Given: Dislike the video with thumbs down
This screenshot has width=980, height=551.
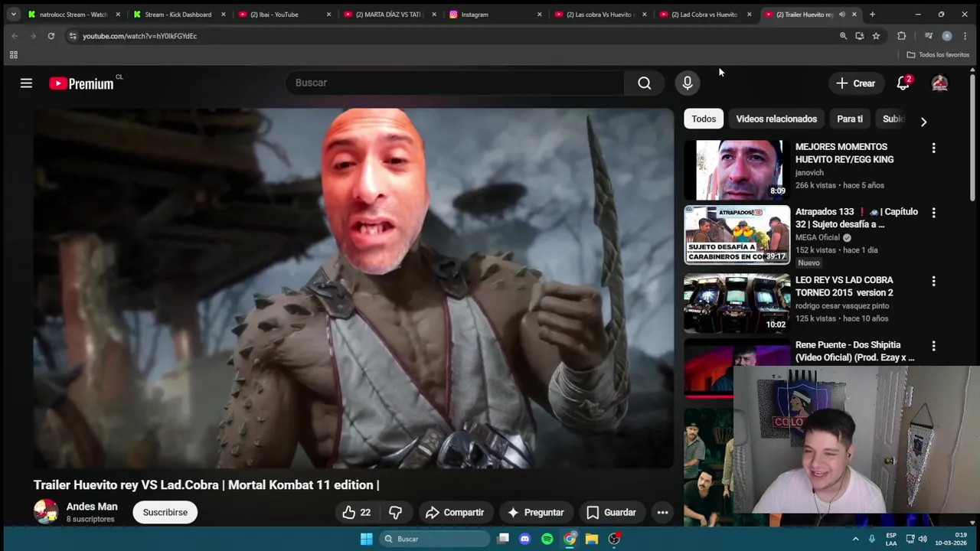Looking at the screenshot, I should coord(395,513).
